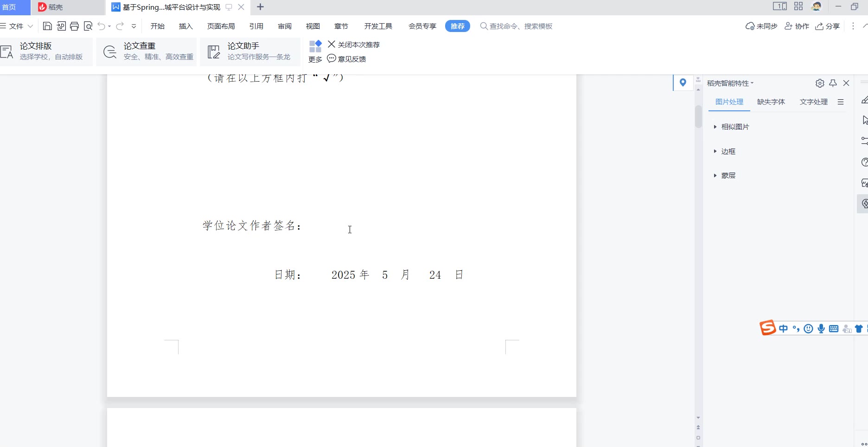868x447 pixels.
Task: Toggle Sogou punctuation mode
Action: (796, 329)
